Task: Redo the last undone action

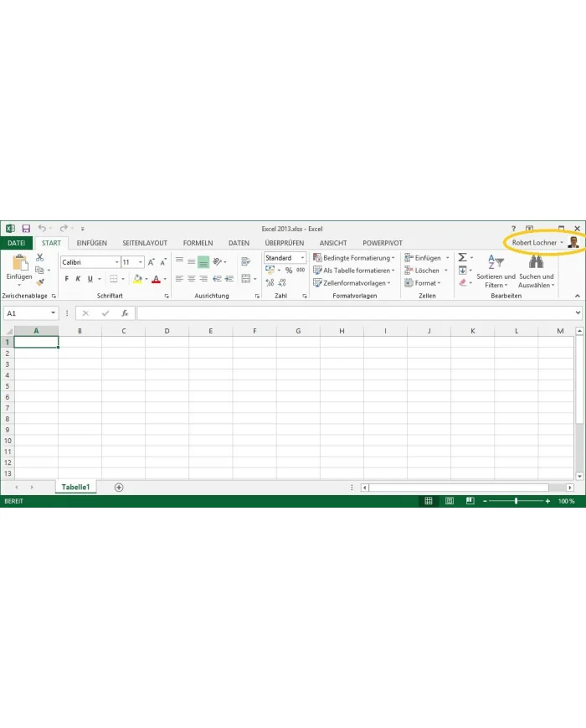Action: click(64, 228)
